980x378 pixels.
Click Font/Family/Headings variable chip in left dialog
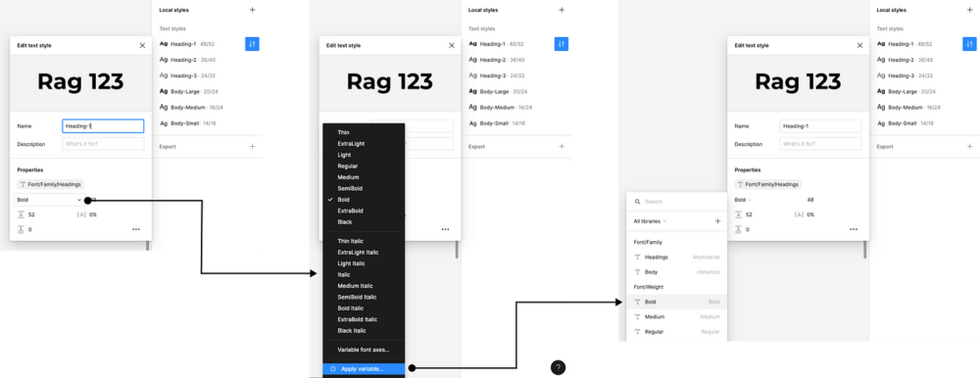click(50, 184)
